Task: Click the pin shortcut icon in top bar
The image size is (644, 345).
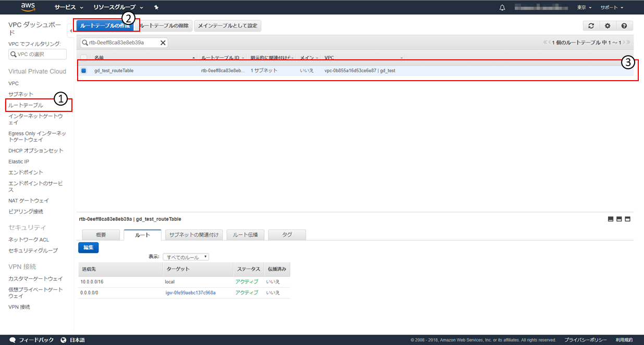Action: [156, 8]
